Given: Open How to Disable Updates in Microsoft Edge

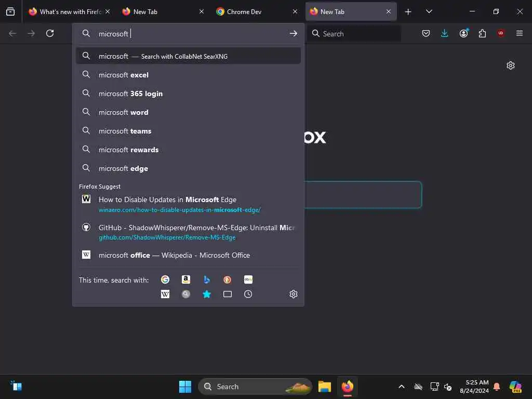Looking at the screenshot, I should click(x=188, y=204).
